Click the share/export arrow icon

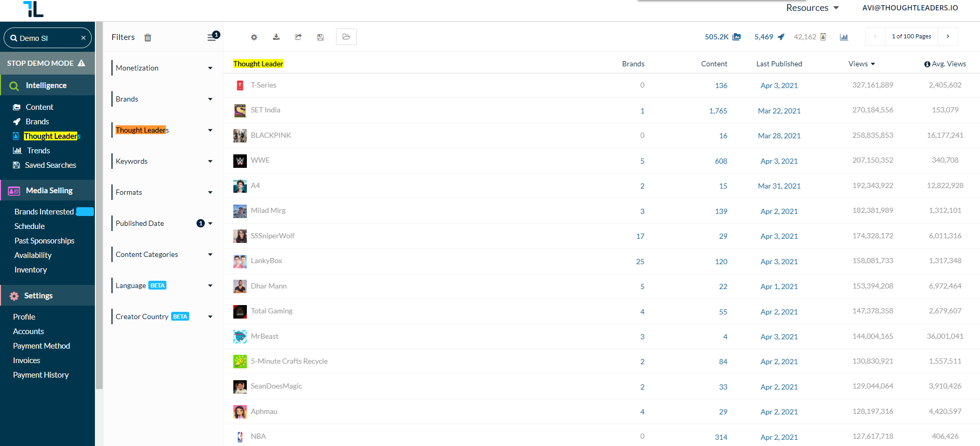pos(298,37)
